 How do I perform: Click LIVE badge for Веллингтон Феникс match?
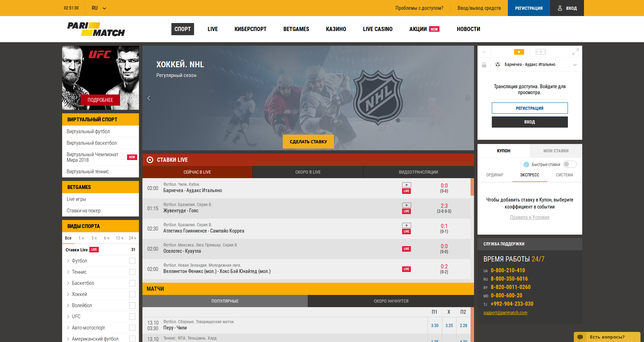pyautogui.click(x=407, y=269)
